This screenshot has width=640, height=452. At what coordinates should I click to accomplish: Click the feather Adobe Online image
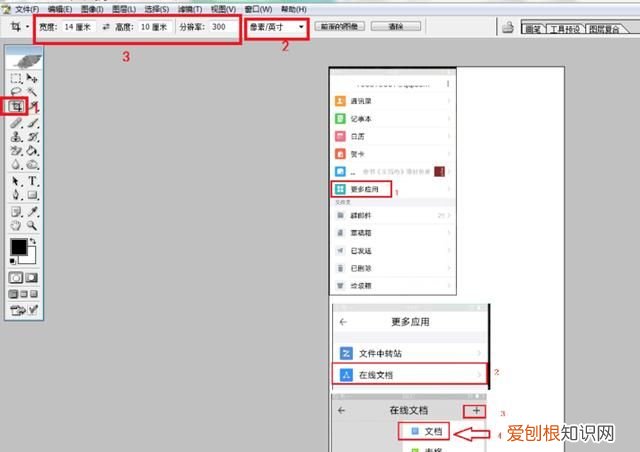pyautogui.click(x=24, y=59)
